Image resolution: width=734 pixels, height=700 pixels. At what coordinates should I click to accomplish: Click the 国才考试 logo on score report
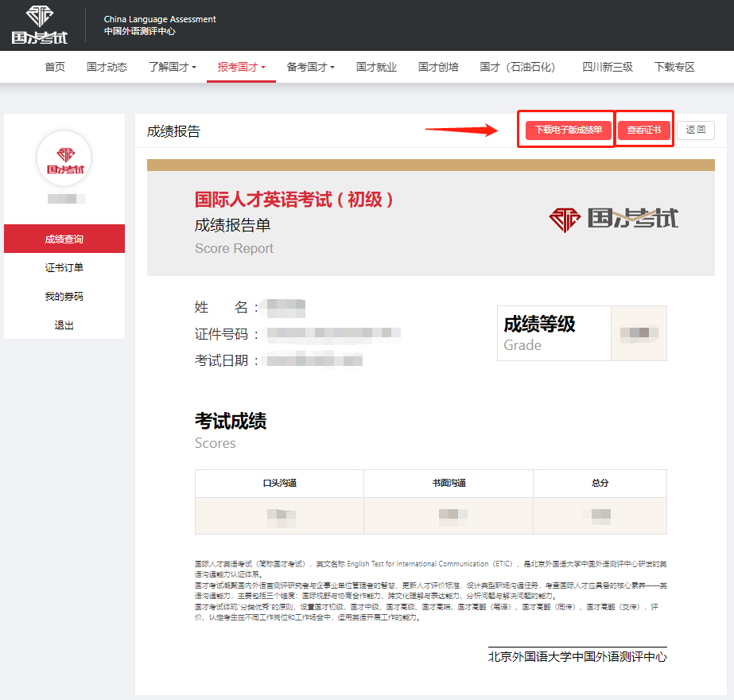coord(614,218)
